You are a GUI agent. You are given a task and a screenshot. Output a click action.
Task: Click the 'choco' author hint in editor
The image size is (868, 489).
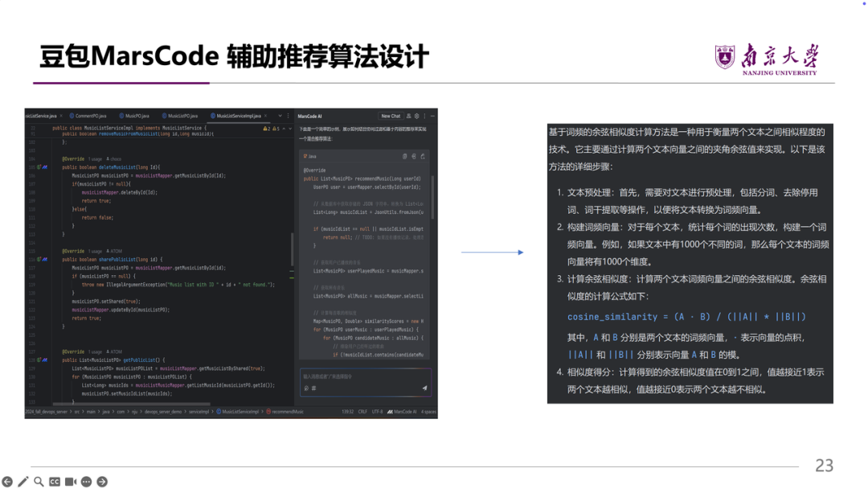click(x=114, y=158)
